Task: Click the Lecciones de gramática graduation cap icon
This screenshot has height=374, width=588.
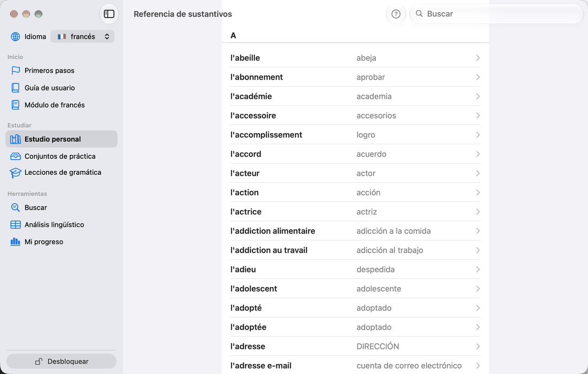Action: coord(16,173)
